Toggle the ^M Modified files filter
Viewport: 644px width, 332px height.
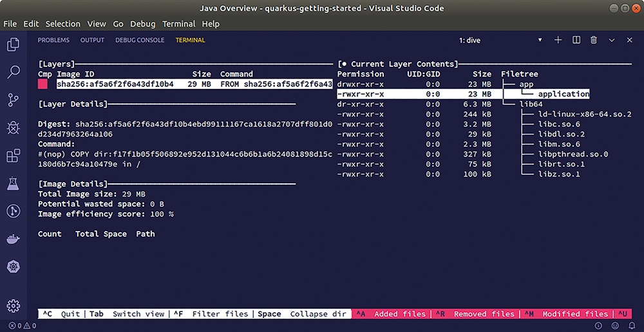[566, 314]
